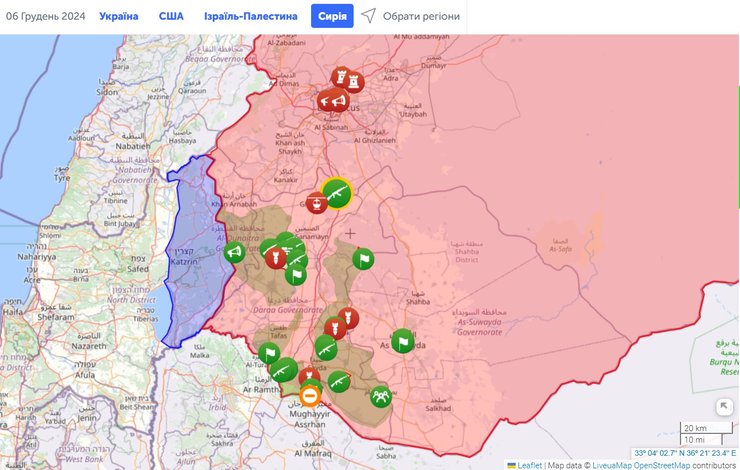
Task: Open the green megaphone marker near Katzrin
Action: 234,252
